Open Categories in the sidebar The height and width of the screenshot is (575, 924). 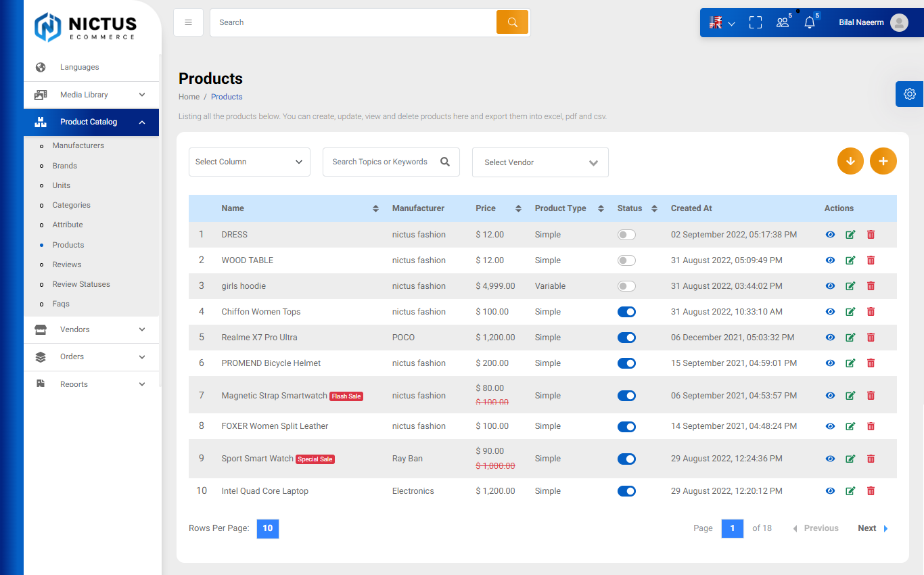[x=71, y=205]
